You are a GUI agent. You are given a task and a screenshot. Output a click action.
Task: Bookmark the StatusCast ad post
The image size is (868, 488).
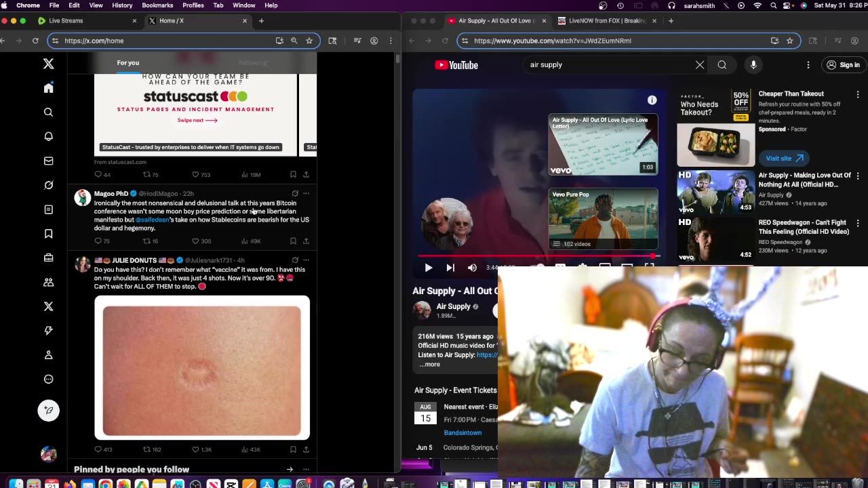tap(293, 175)
